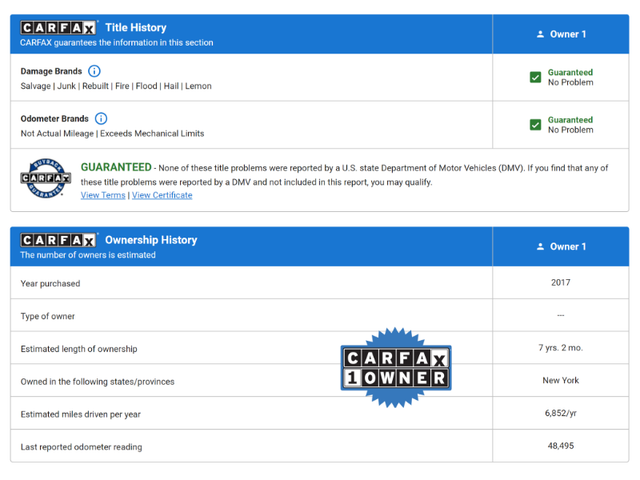Click the 2017 year purchased value
640x480 pixels.
tap(561, 282)
